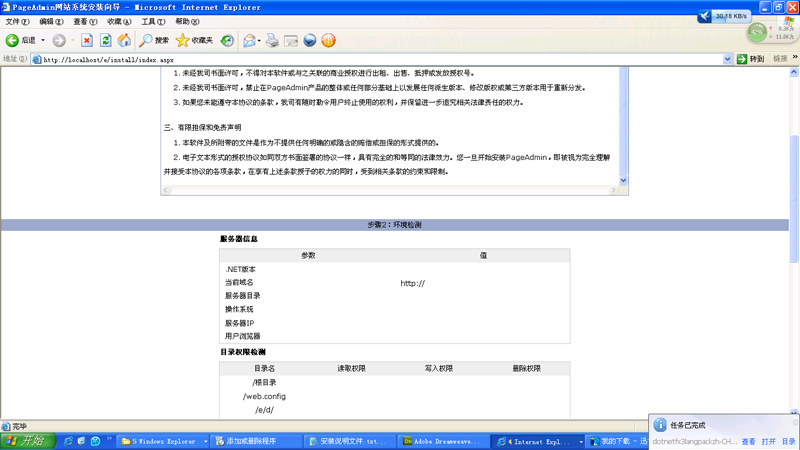Click the Stop loading icon

(x=87, y=40)
